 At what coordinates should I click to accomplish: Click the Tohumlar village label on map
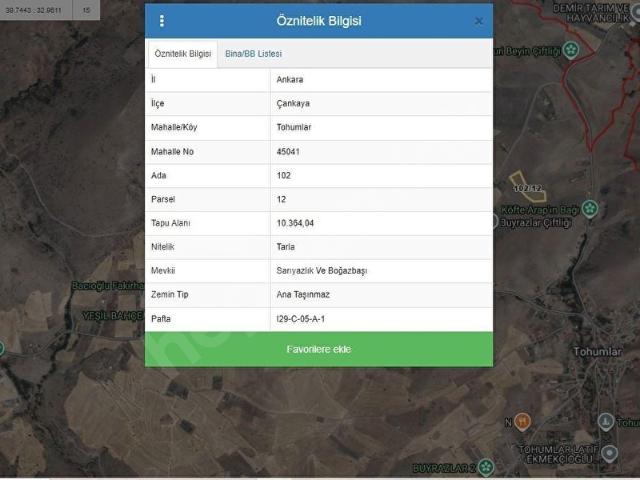tap(598, 352)
